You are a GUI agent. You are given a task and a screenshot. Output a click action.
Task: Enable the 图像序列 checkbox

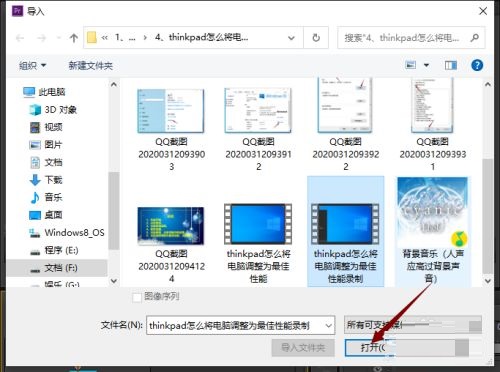click(x=137, y=297)
